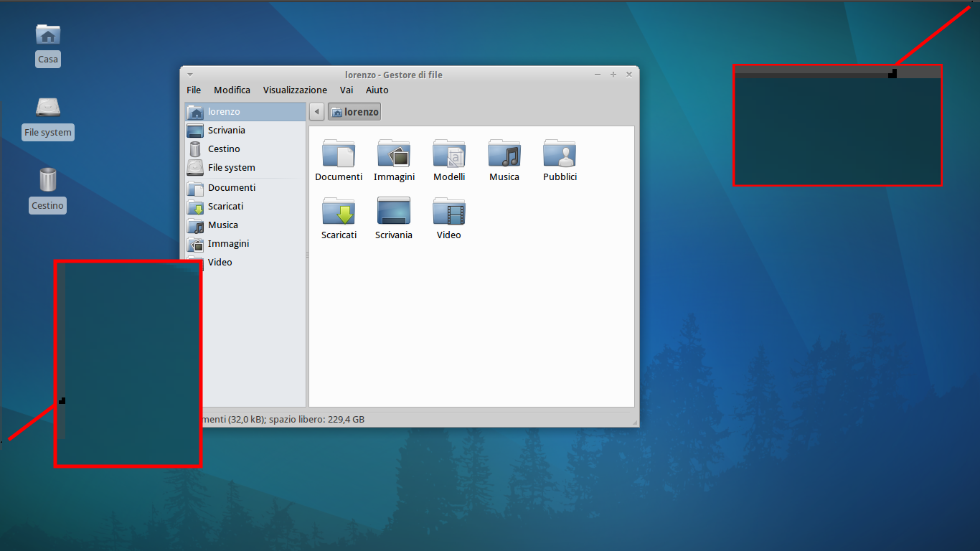Open the Casa desktop icon
This screenshot has width=980, height=551.
click(48, 35)
